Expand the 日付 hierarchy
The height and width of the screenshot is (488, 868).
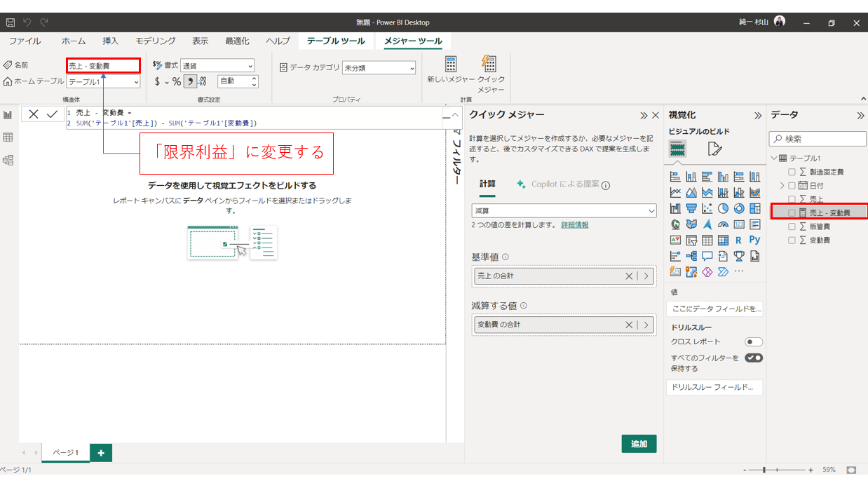pyautogui.click(x=782, y=186)
